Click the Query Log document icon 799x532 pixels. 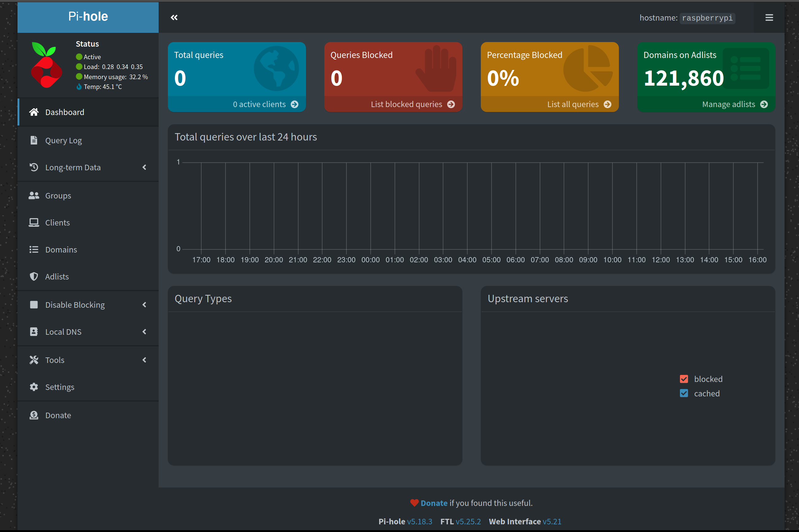(x=33, y=140)
